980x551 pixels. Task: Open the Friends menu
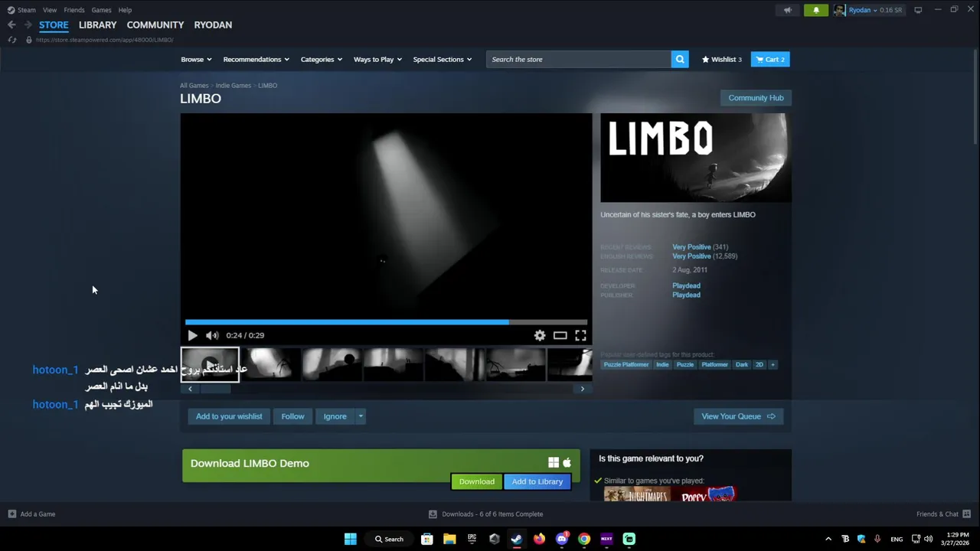click(x=74, y=10)
